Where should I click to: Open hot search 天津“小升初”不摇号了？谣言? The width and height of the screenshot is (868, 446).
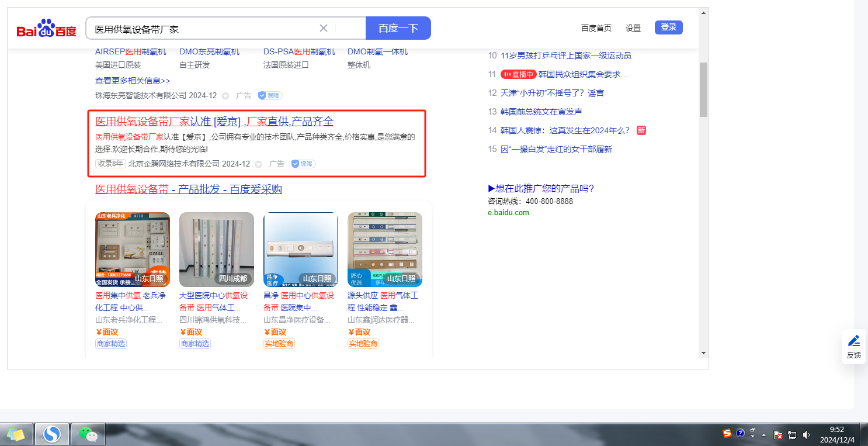coord(552,93)
